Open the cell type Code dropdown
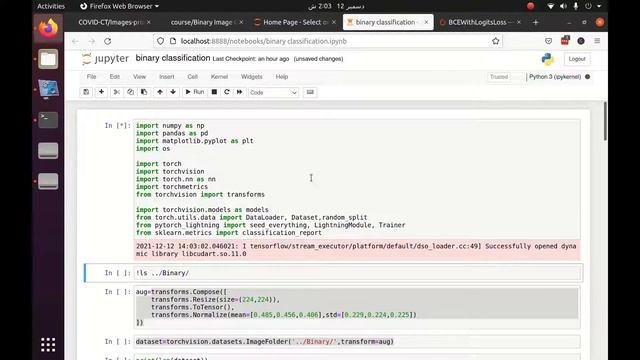The width and height of the screenshot is (640, 360). [273, 93]
